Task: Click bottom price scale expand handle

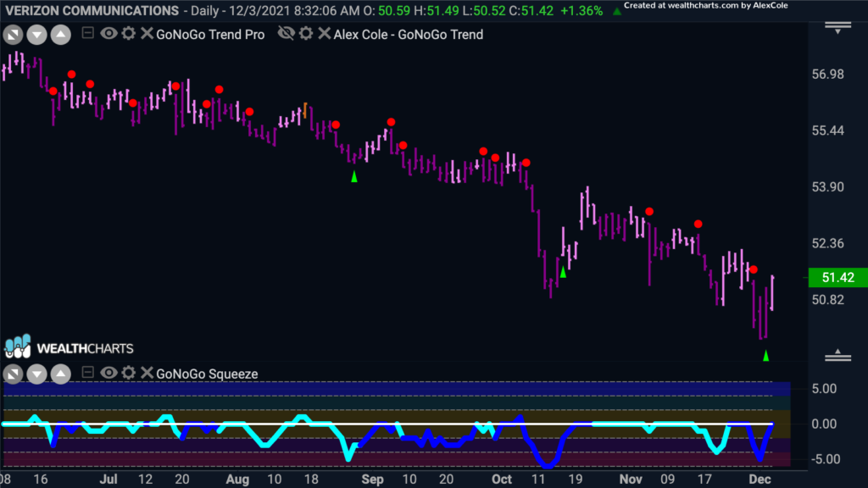Action: coord(837,355)
